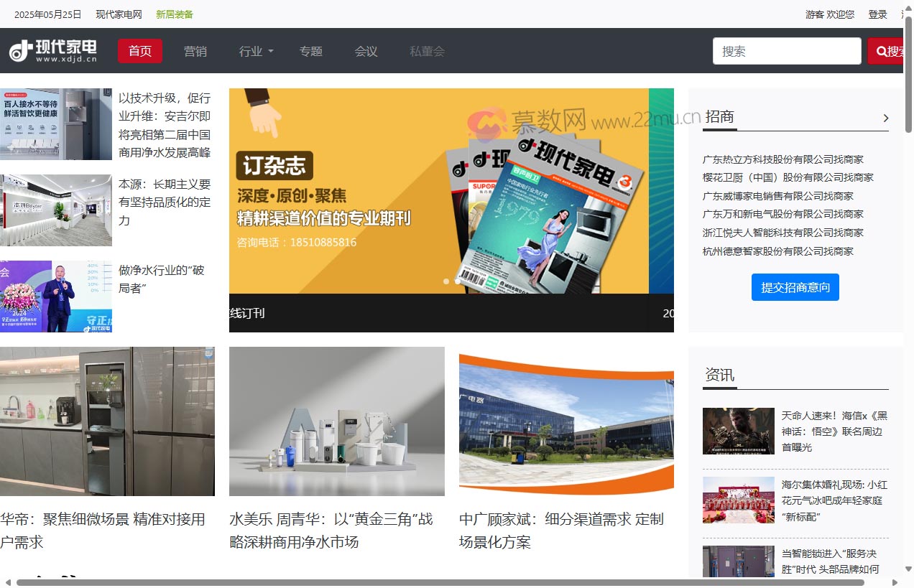Click the 华帝 kitchen article thumbnail
914x588 pixels.
(107, 421)
